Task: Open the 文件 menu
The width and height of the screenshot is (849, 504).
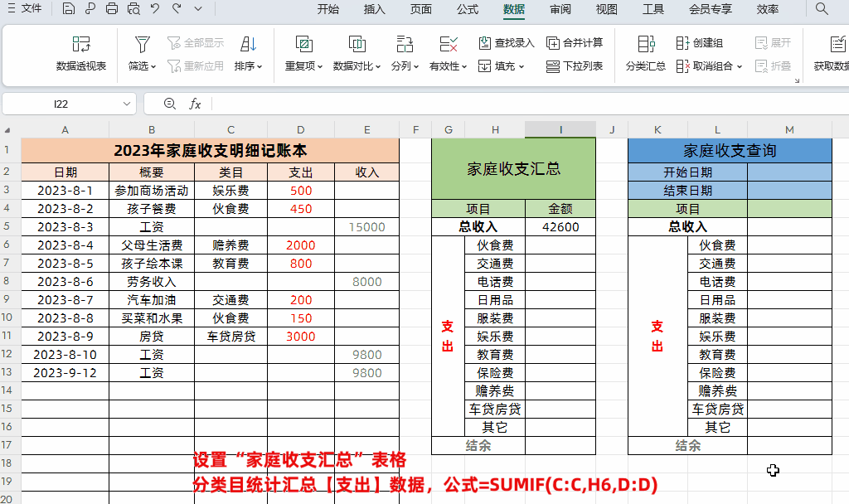Action: 24,8
